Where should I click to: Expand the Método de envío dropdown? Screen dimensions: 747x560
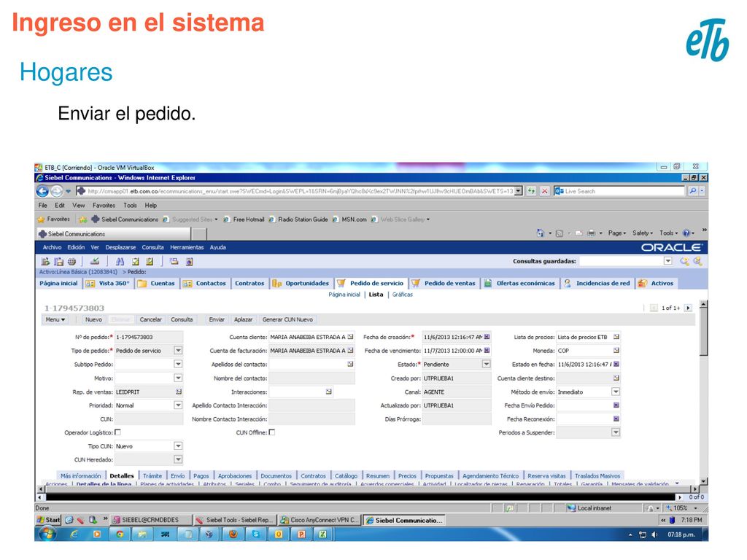point(616,392)
